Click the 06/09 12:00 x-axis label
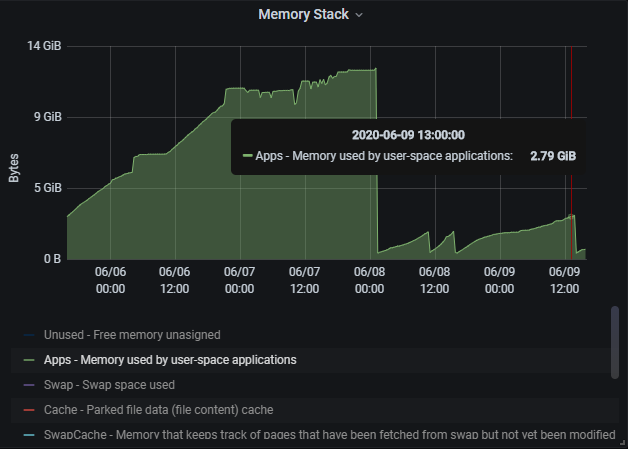This screenshot has width=628, height=449. [564, 280]
